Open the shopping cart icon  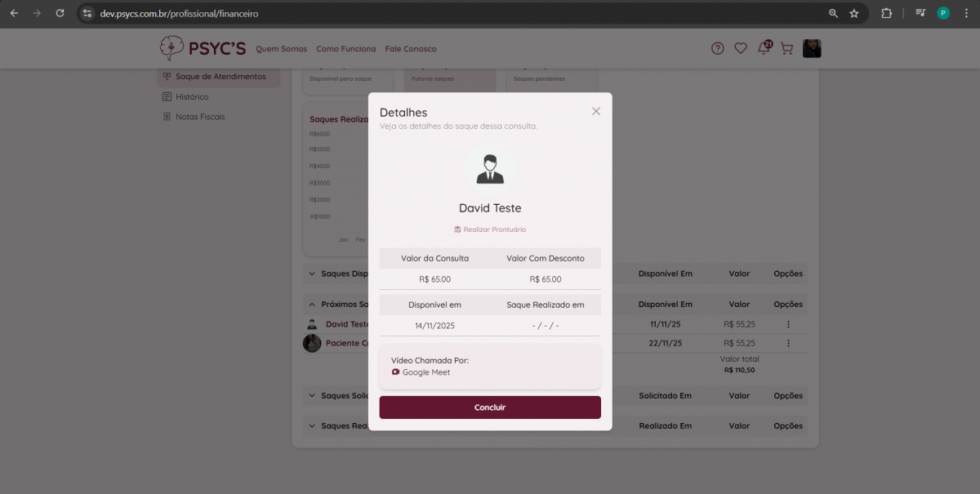(x=786, y=49)
